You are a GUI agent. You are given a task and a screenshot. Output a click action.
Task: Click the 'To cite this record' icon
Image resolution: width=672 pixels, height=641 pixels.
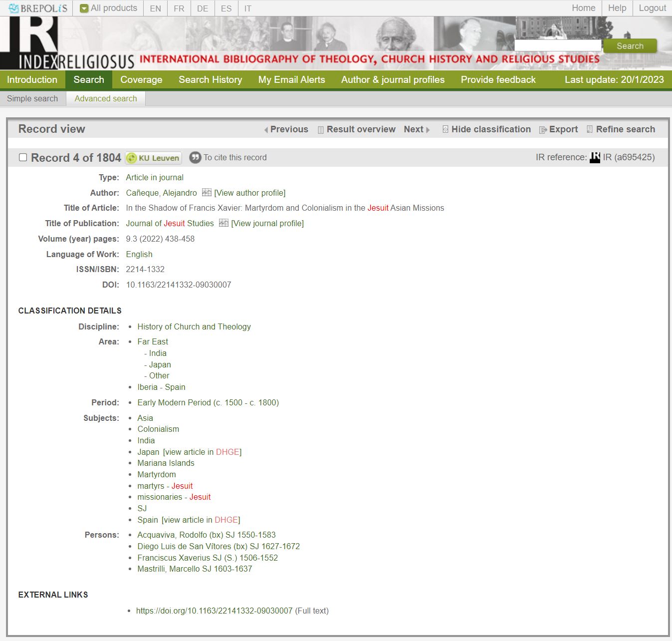click(x=195, y=158)
